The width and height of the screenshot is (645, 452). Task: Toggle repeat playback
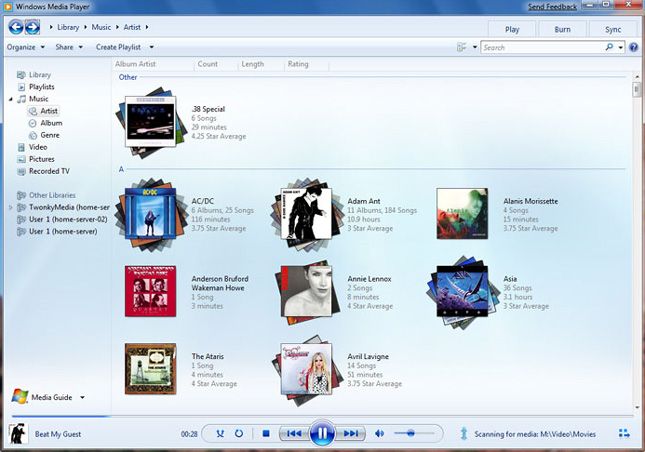[x=239, y=433]
